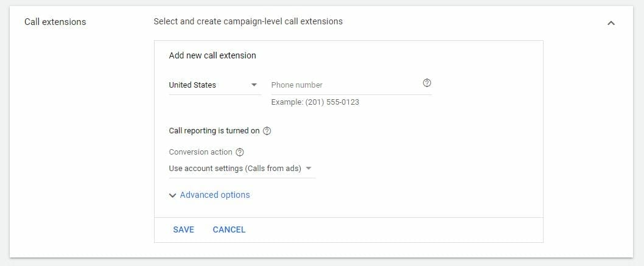Click the example phone number hint
Viewport: 644px width, 266px height.
(x=315, y=102)
